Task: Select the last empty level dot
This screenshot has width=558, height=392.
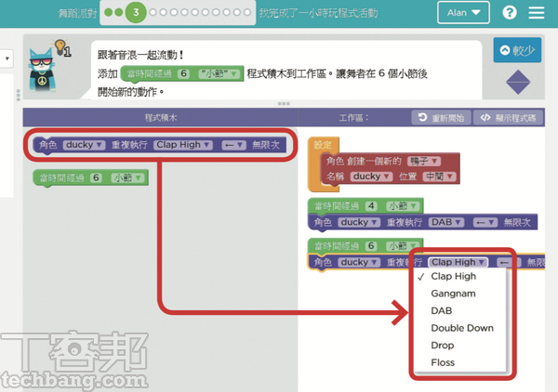Action: [x=247, y=12]
